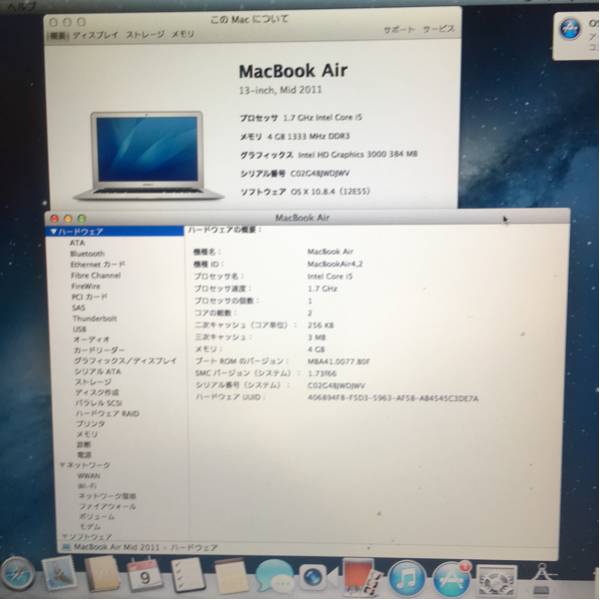Select USB in the sidebar
The height and width of the screenshot is (600, 600).
click(x=80, y=329)
